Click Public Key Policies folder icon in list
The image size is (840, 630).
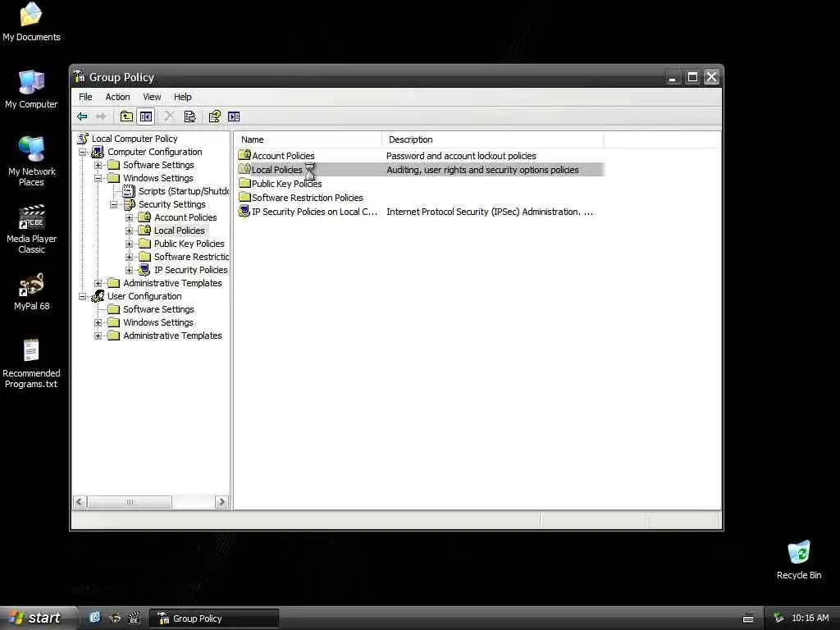coord(244,183)
